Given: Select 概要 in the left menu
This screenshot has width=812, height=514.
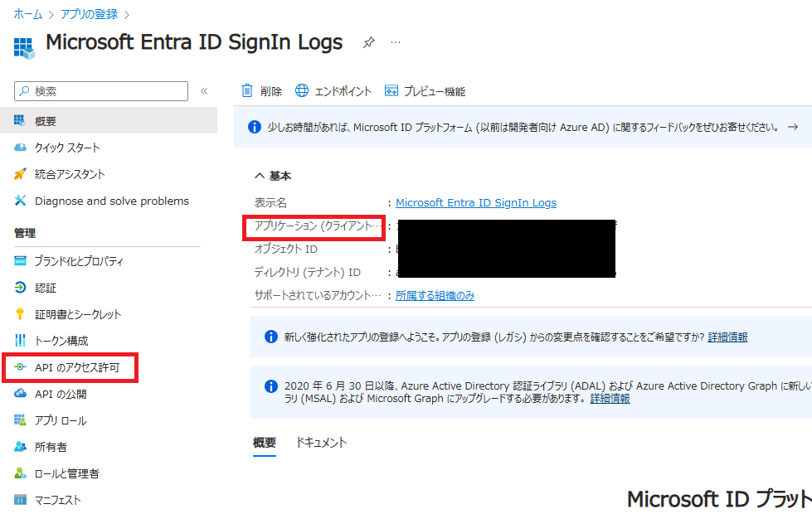Looking at the screenshot, I should click(x=46, y=121).
